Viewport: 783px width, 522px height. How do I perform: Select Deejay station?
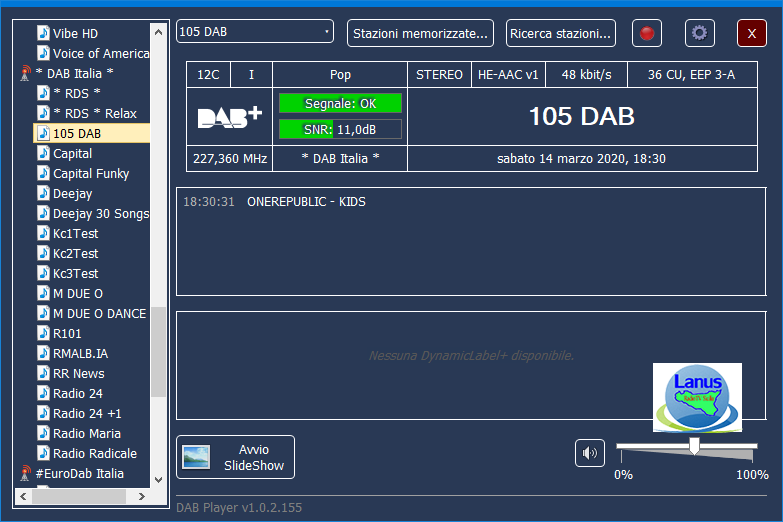pyautogui.click(x=72, y=193)
